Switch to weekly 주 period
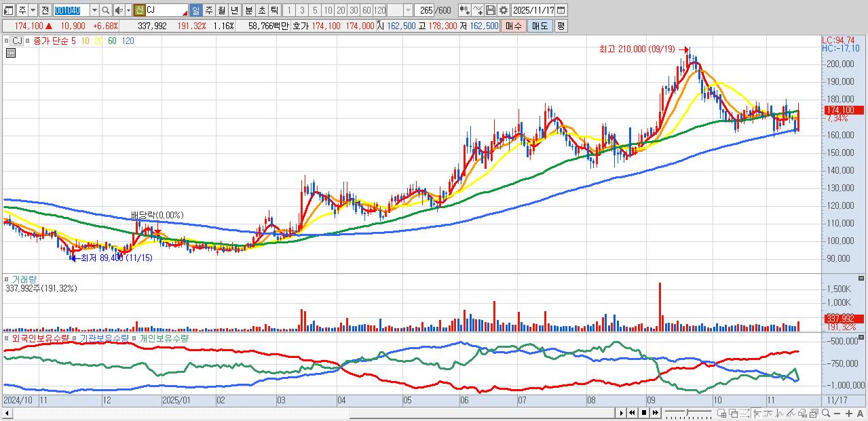This screenshot has height=421, width=868. click(x=209, y=10)
